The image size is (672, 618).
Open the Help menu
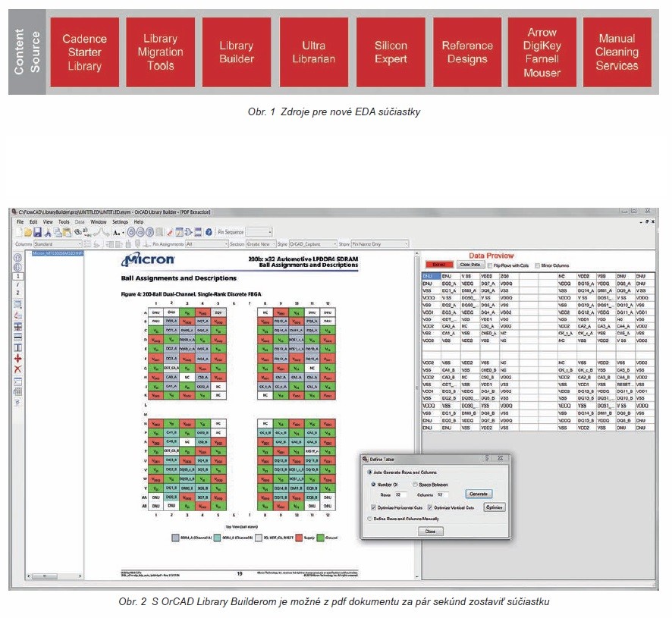tap(139, 221)
